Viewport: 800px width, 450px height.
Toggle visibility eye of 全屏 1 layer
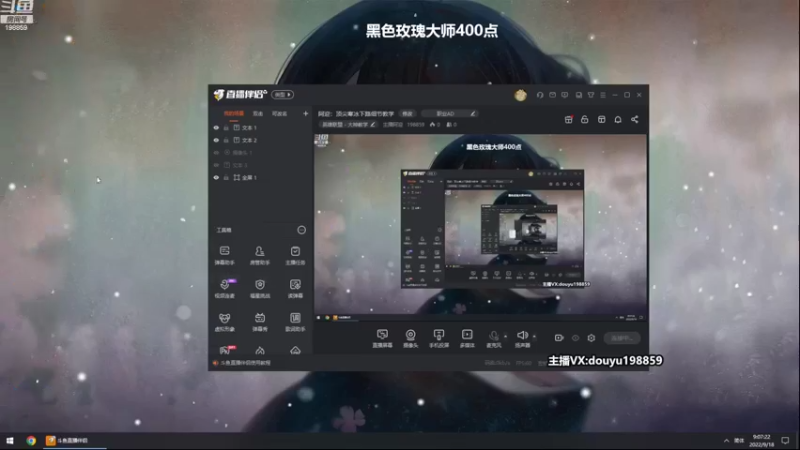(216, 178)
